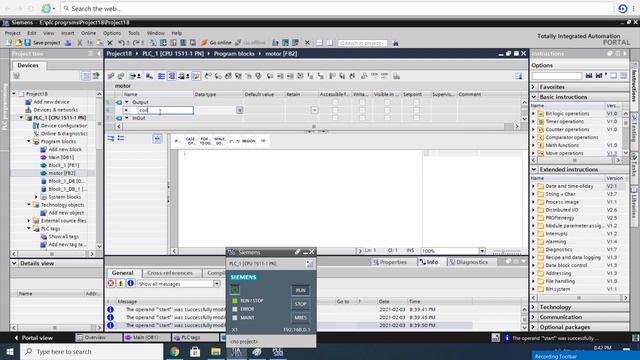Open the Project menu

coord(13,33)
